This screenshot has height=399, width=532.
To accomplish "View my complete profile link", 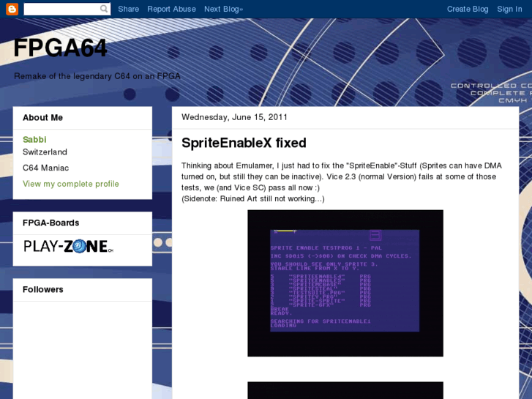I will point(71,184).
